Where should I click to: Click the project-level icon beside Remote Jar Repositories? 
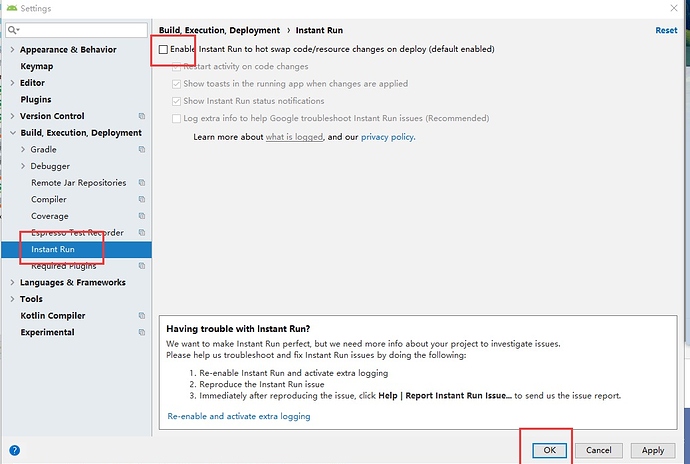[142, 183]
